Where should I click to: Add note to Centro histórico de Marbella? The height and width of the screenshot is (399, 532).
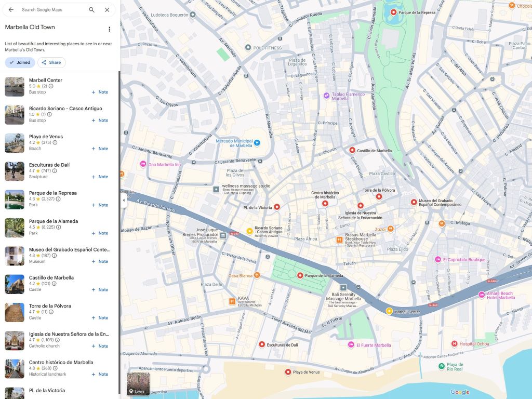point(100,374)
